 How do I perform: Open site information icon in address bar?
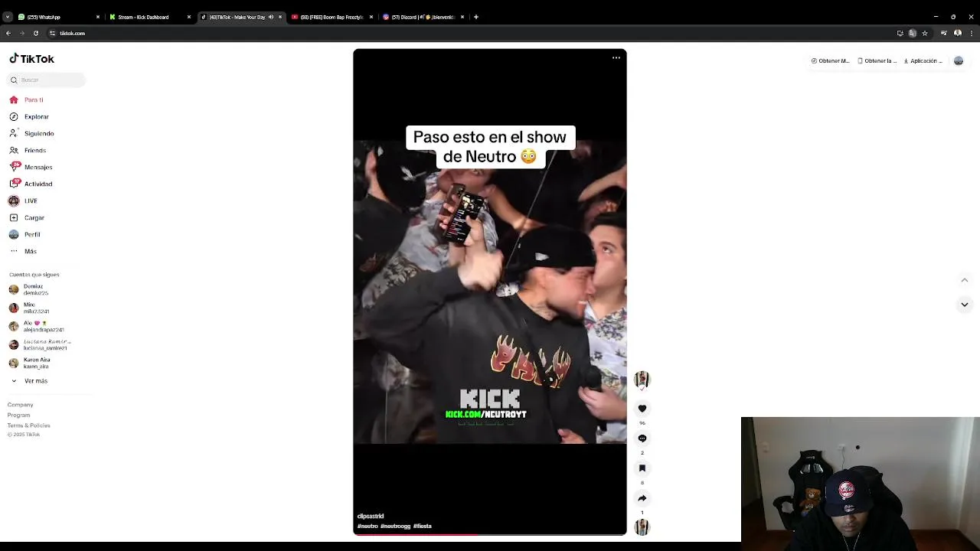click(52, 33)
